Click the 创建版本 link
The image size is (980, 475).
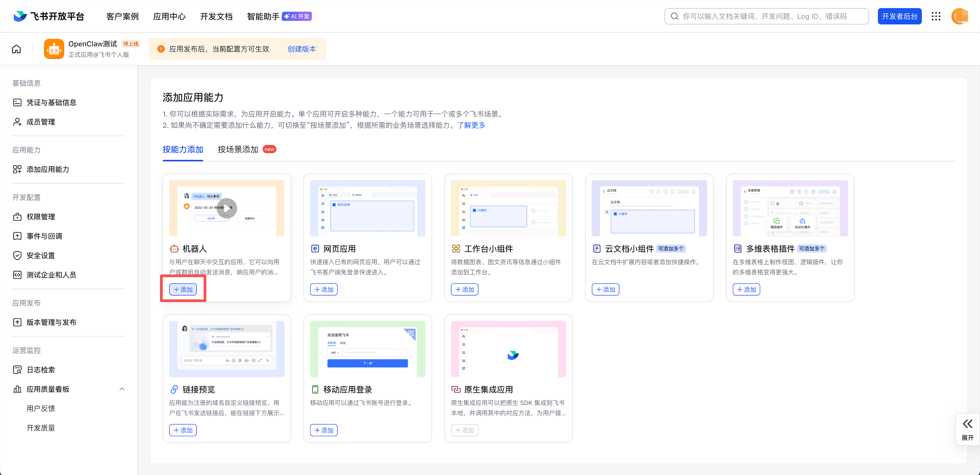[302, 49]
